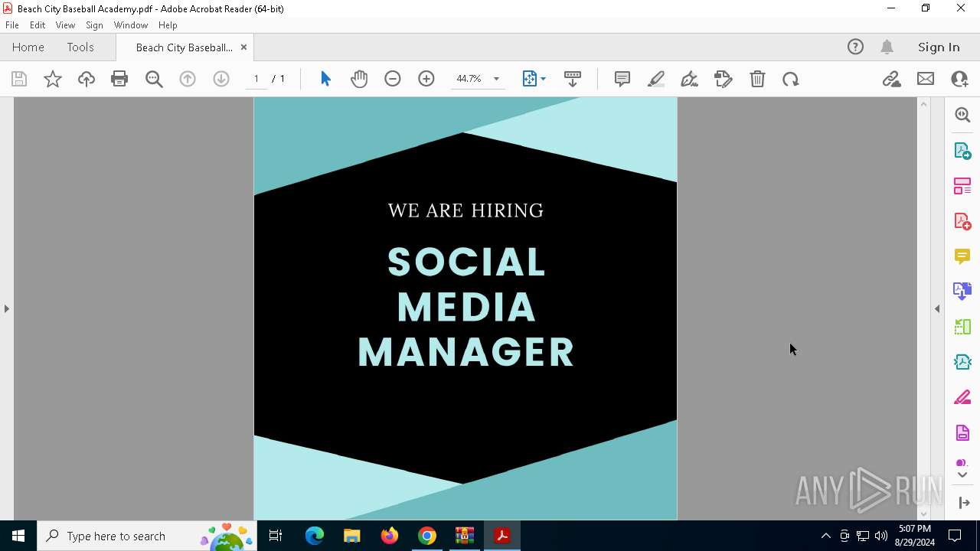
Task: Select the Beach City Baseball document tab
Action: [185, 47]
